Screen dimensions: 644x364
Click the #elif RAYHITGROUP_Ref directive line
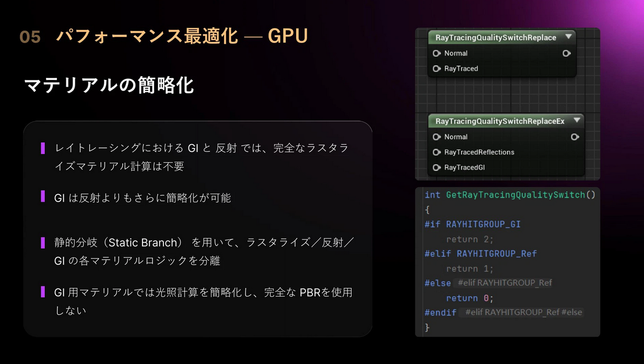481,254
